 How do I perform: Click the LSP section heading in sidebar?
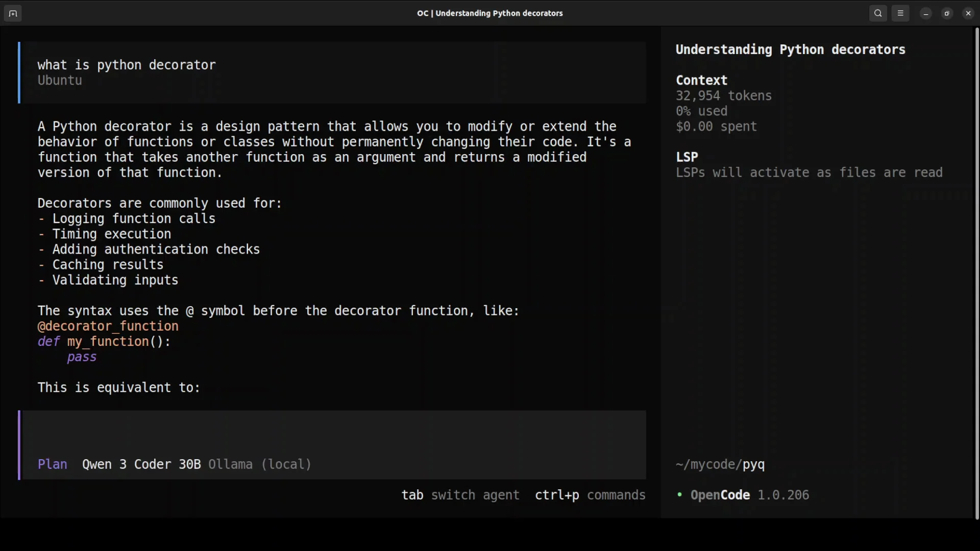687,157
